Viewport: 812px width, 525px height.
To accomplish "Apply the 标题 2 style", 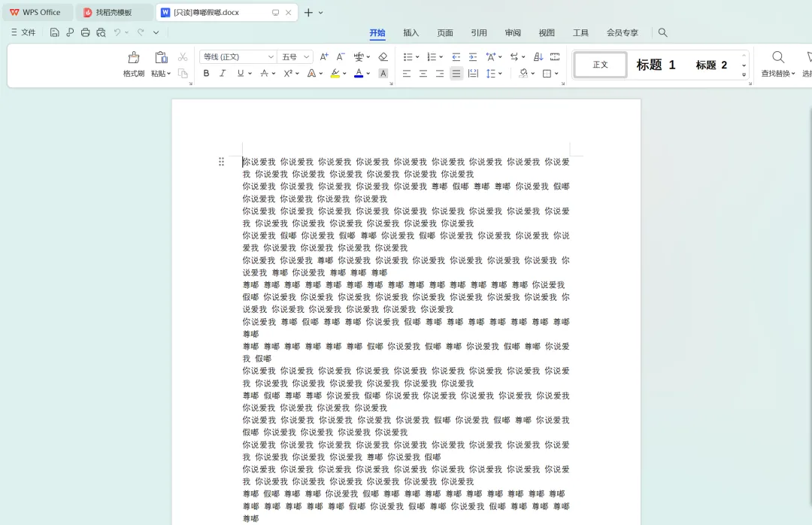I will click(711, 65).
